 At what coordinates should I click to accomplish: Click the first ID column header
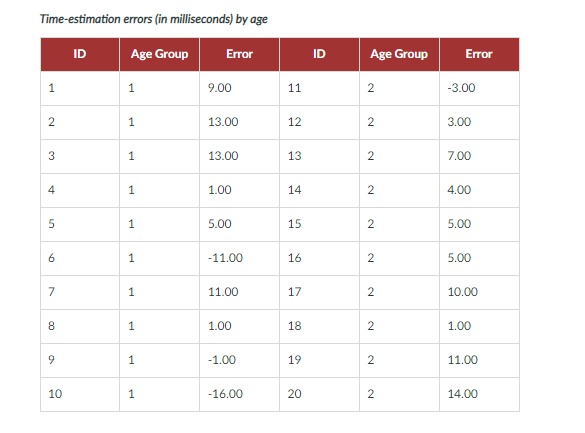pyautogui.click(x=80, y=54)
